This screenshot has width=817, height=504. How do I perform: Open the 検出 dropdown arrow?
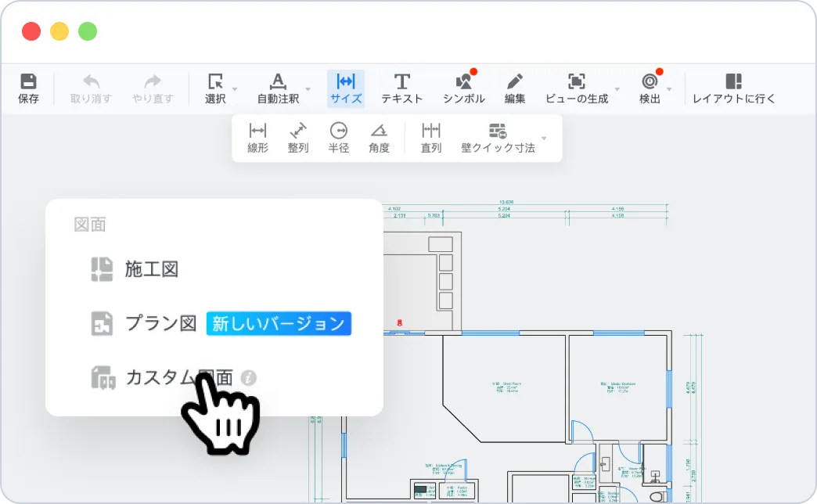tap(669, 89)
